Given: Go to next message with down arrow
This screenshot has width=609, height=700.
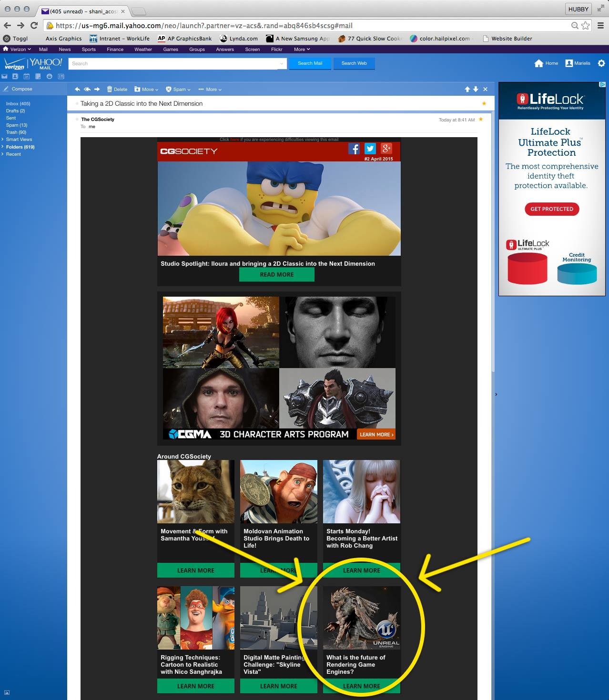Looking at the screenshot, I should coord(476,89).
